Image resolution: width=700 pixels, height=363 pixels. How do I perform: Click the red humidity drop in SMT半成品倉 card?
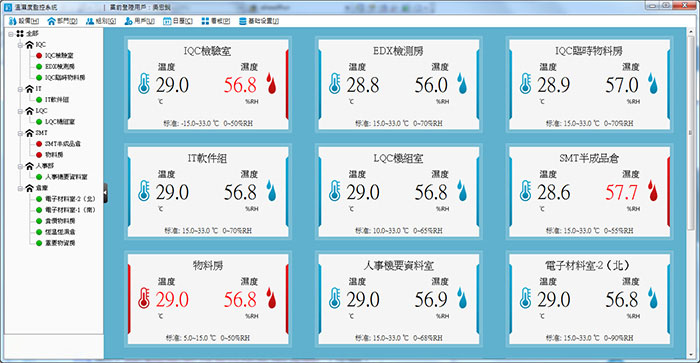point(653,191)
